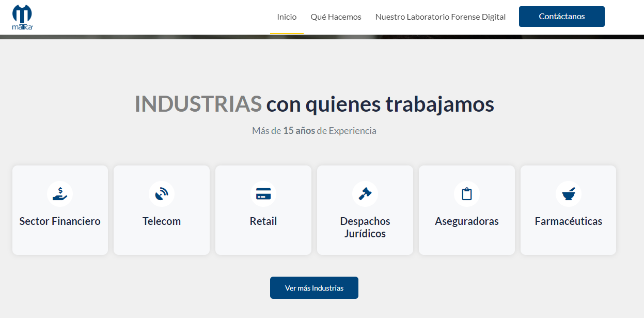Open the Qué Hacemos menu item

pos(336,17)
